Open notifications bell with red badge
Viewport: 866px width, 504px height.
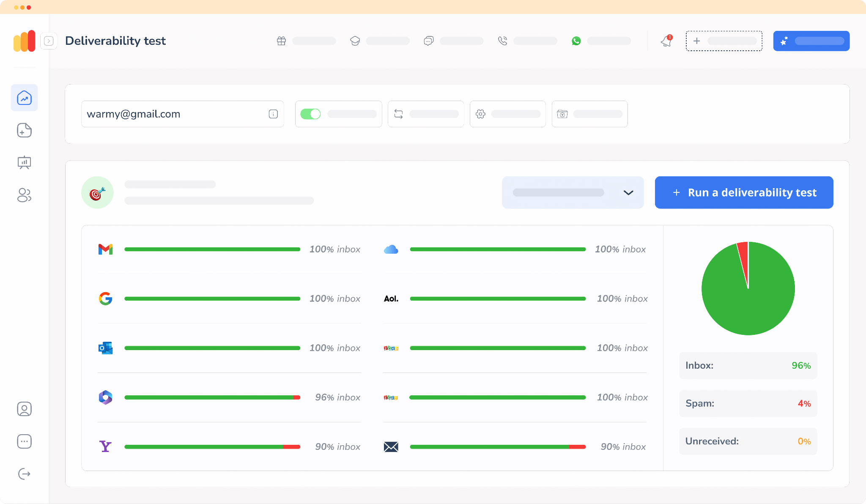coord(666,41)
